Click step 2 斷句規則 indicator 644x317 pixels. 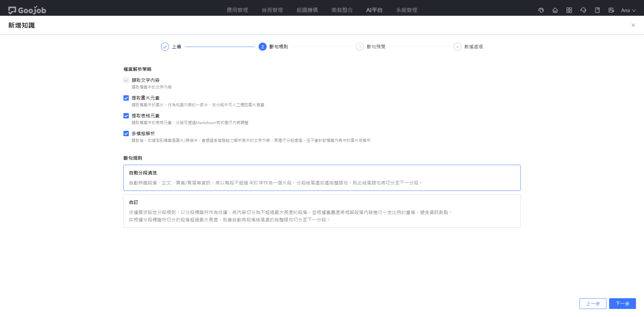(x=263, y=47)
